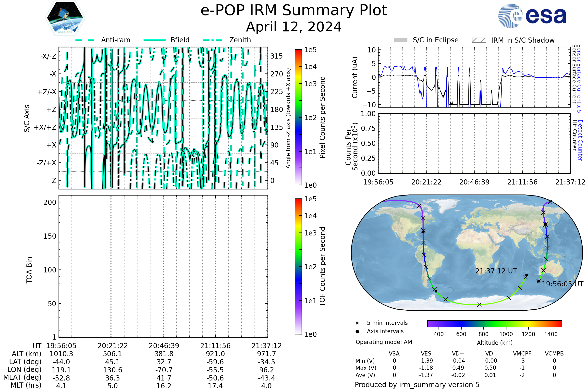The height and width of the screenshot is (392, 588).
Task: Click the S/C in Eclipse gray swatch
Action: coord(400,40)
